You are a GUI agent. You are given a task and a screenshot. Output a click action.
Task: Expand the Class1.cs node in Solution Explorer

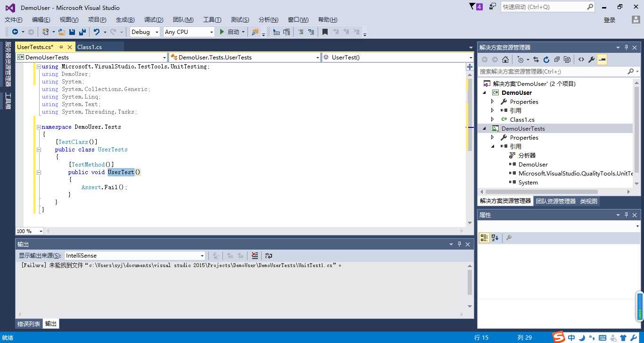[493, 119]
